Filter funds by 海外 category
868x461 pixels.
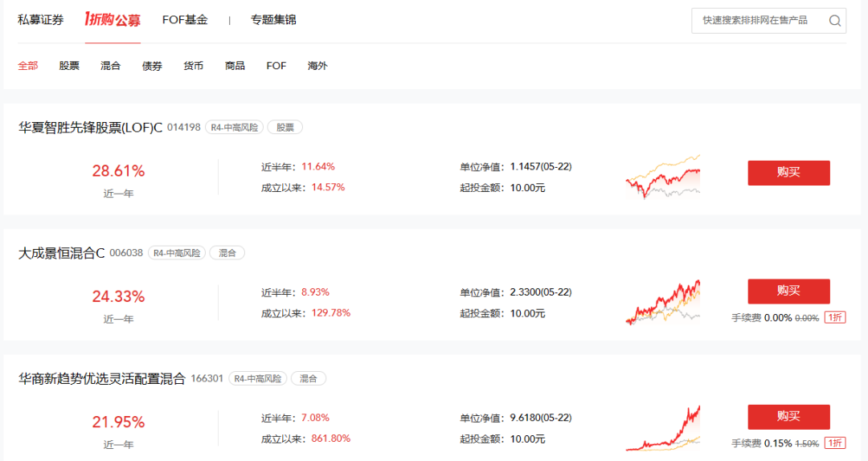pos(317,66)
